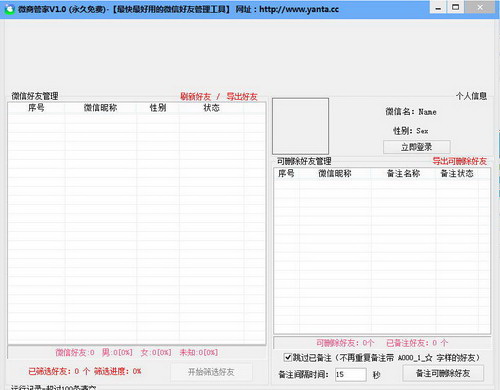Click the 微信好友管理 group label

(35, 96)
